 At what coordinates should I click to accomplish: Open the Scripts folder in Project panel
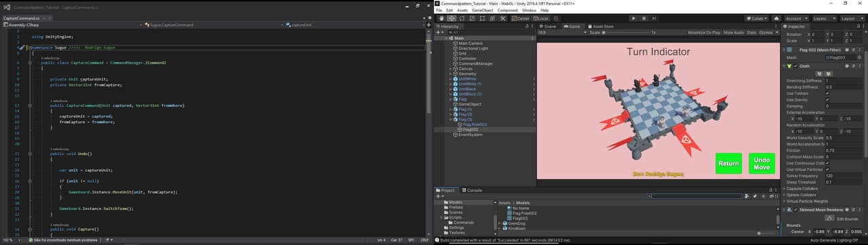455,217
